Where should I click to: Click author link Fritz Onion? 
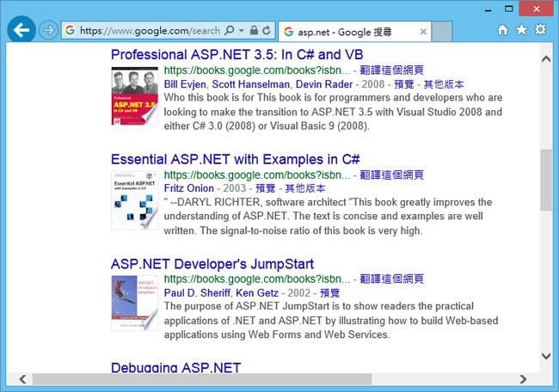click(189, 188)
